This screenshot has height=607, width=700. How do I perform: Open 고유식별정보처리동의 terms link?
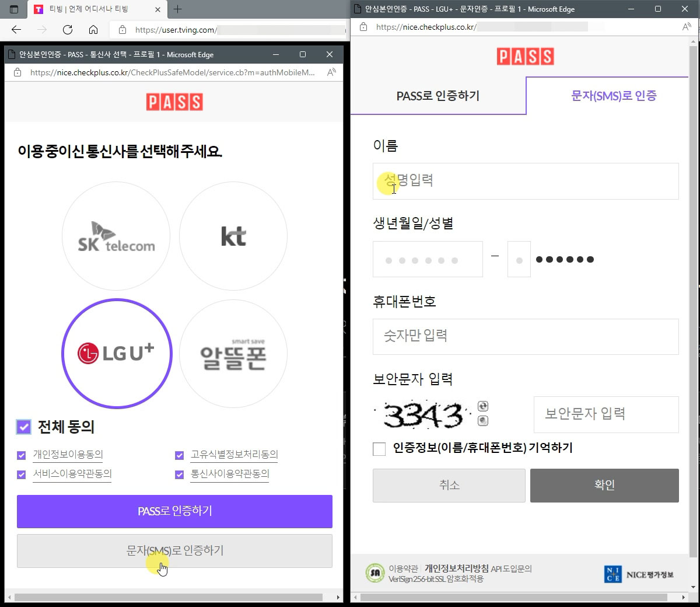pos(235,455)
